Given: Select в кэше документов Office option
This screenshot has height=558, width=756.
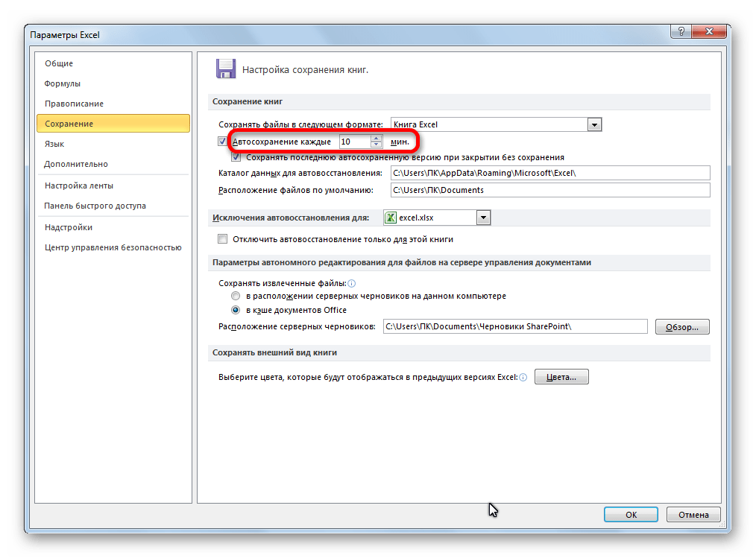Looking at the screenshot, I should [236, 310].
